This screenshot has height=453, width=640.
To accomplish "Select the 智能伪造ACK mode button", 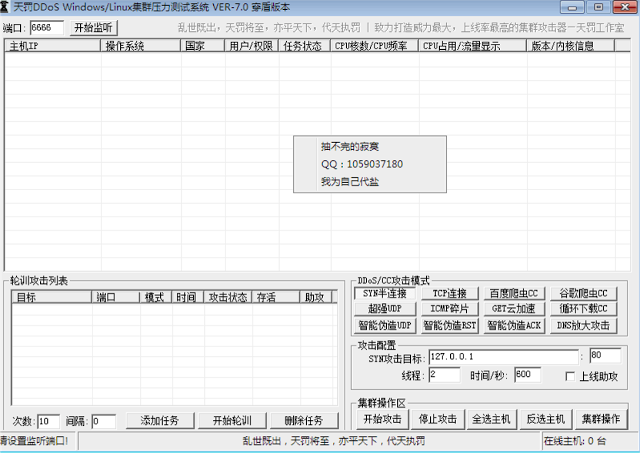I will 514,325.
